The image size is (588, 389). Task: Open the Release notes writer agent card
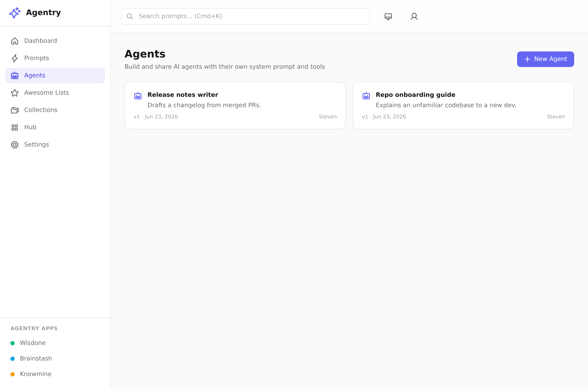click(235, 105)
